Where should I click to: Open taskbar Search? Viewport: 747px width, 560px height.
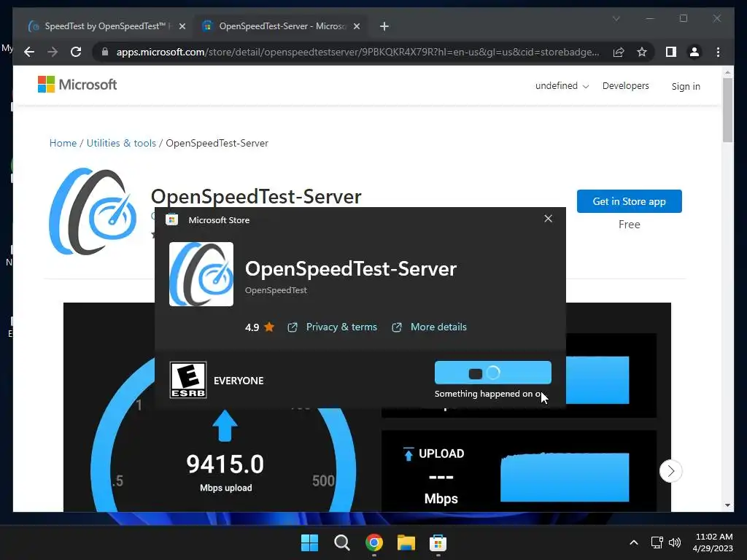pyautogui.click(x=341, y=542)
